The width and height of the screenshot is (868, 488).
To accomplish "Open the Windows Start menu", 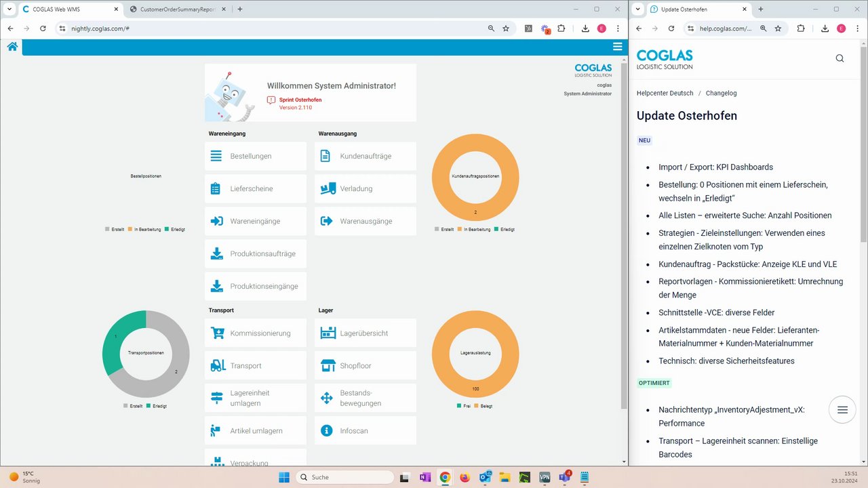I will click(x=284, y=477).
